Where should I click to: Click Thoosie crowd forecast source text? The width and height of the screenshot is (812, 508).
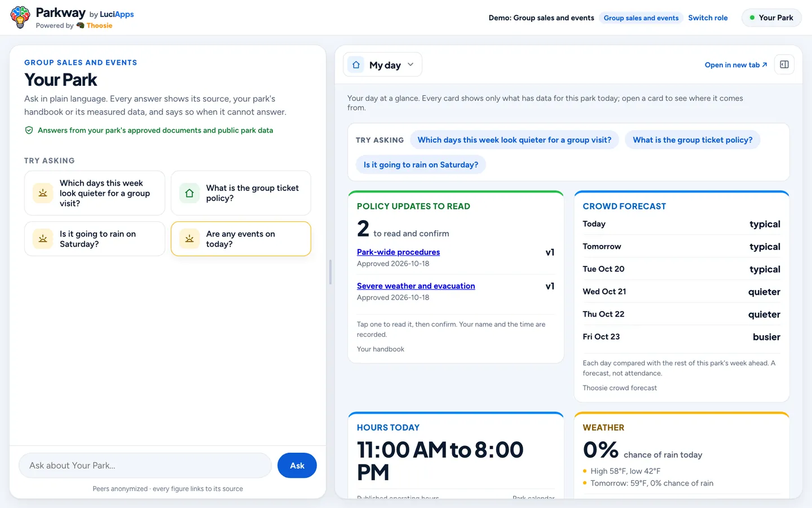tap(620, 388)
